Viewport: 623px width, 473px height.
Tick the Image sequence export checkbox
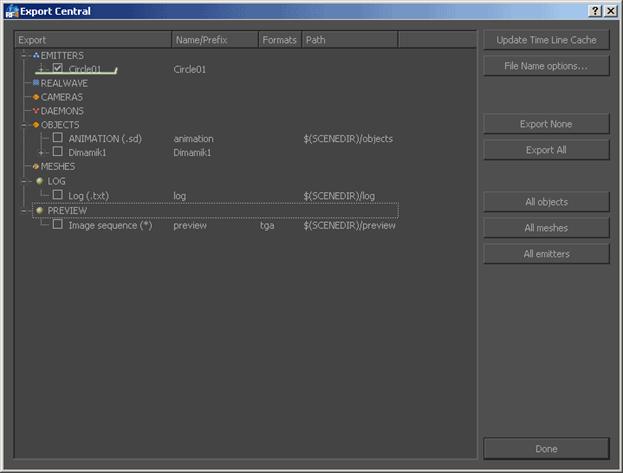pos(58,225)
